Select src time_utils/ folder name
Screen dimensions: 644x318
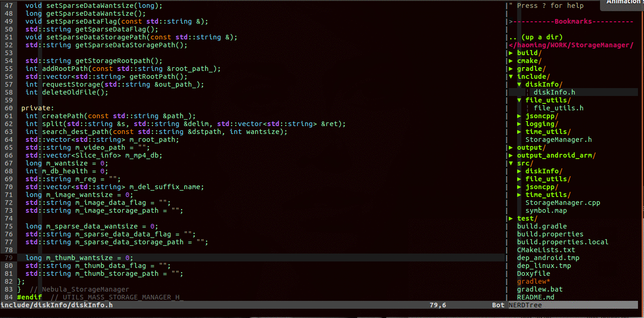coord(548,195)
